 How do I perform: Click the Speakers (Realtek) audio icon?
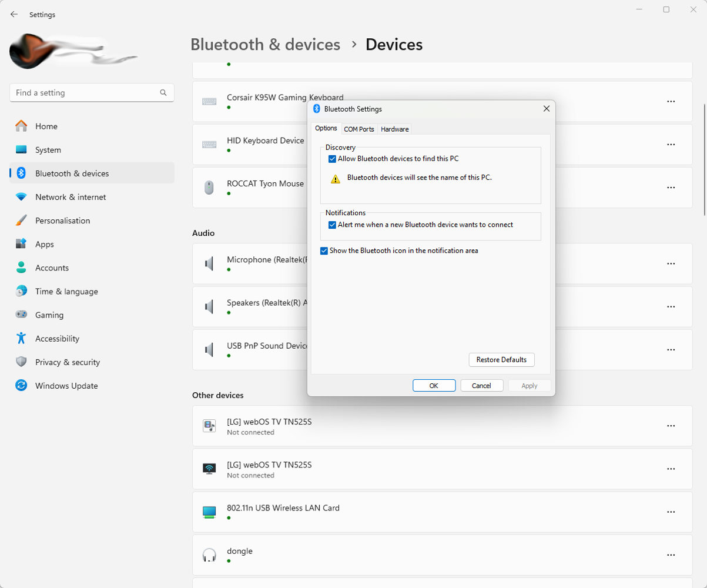pyautogui.click(x=209, y=306)
